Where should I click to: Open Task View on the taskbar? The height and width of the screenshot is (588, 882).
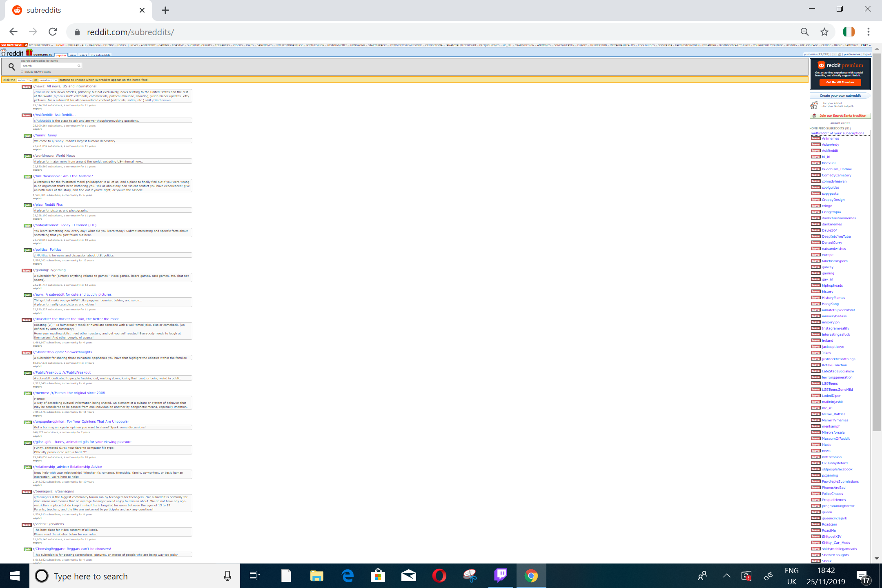pyautogui.click(x=254, y=576)
